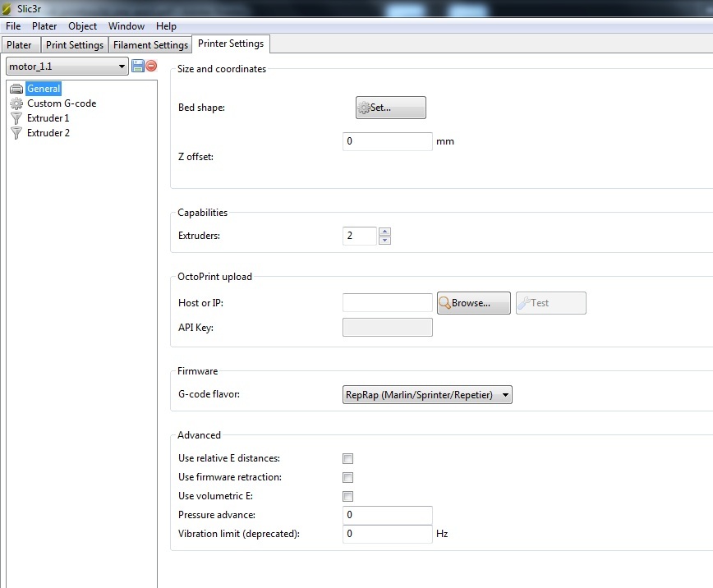Click the OctoPrint Browse... button
This screenshot has width=713, height=588.
(473, 303)
